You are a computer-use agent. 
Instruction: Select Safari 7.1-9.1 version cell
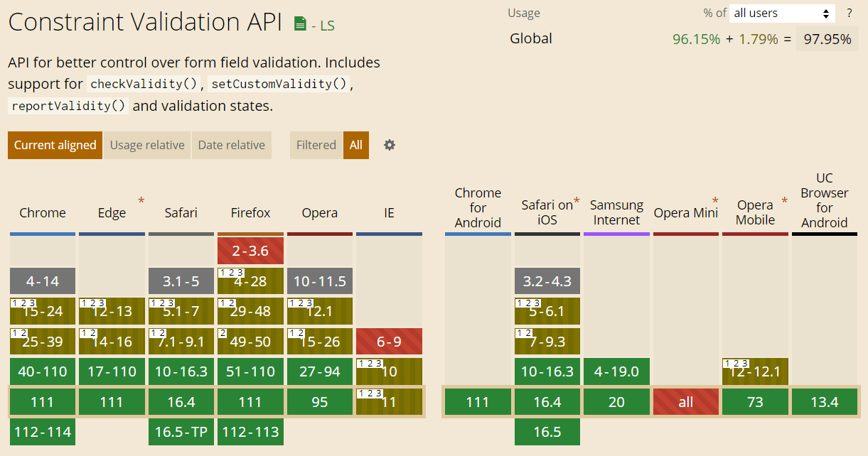click(x=181, y=342)
